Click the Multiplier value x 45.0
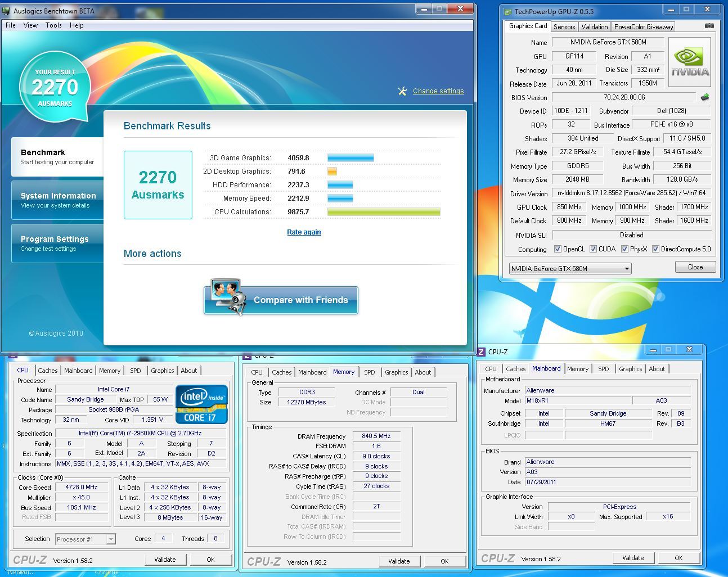Viewport: 728px width, 577px height. click(x=82, y=498)
